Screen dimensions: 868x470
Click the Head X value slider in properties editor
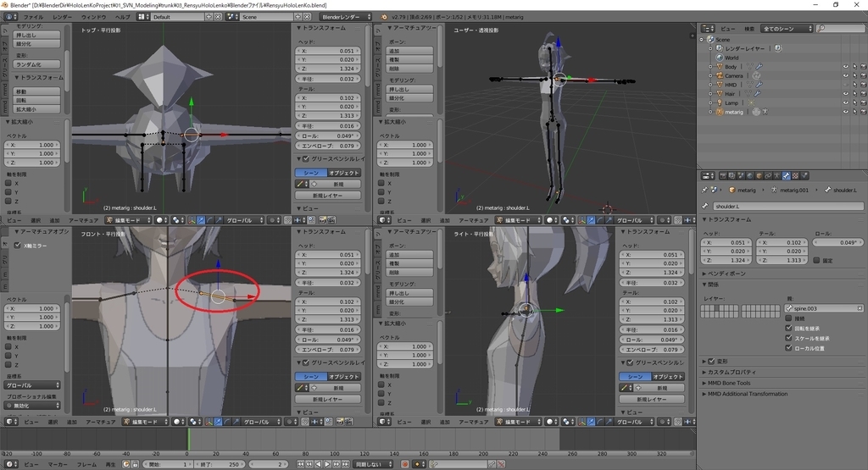tap(726, 243)
